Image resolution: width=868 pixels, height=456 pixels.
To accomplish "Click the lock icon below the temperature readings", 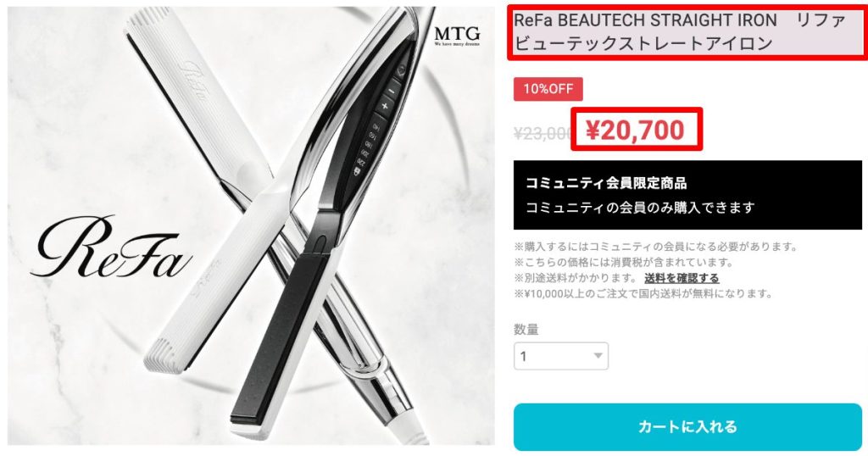I will coord(357,172).
